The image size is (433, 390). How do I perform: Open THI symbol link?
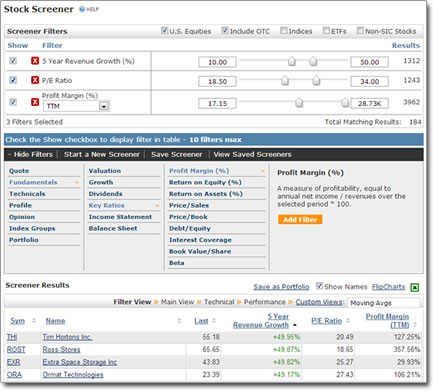12,337
